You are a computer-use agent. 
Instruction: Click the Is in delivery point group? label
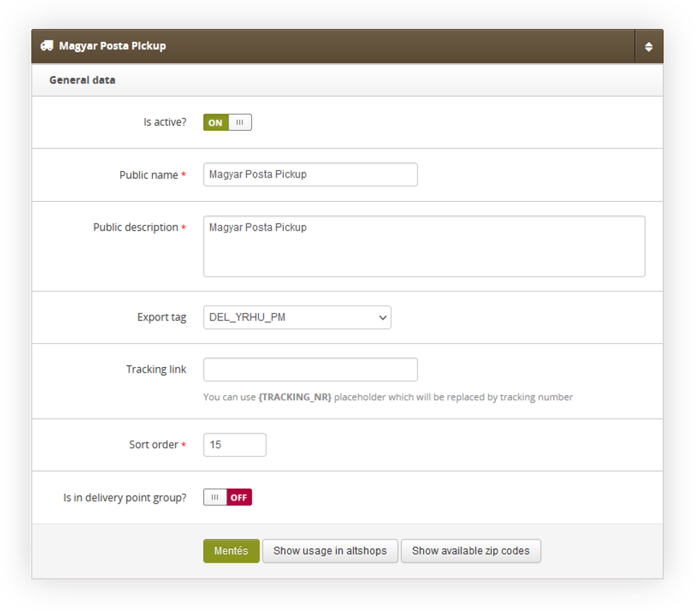click(x=125, y=497)
